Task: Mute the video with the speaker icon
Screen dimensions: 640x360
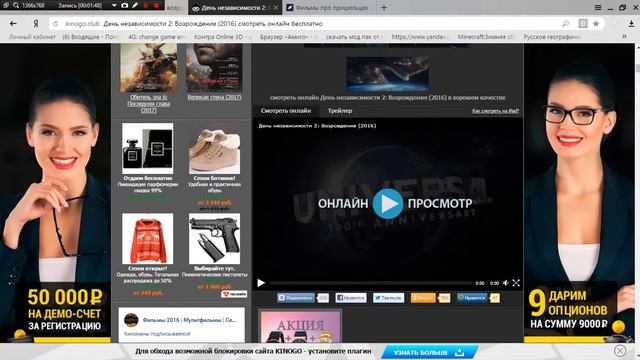Action: pos(506,283)
